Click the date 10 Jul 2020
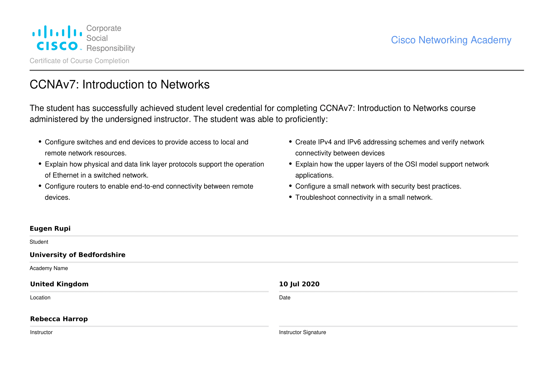Viewport: 554px width, 392px height. pyautogui.click(x=299, y=284)
